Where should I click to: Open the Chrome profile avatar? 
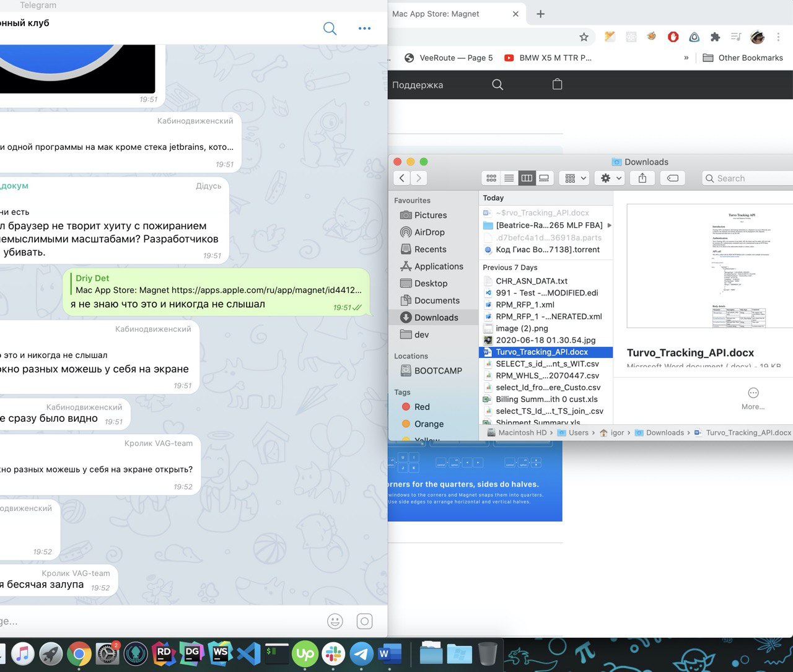[x=757, y=37]
